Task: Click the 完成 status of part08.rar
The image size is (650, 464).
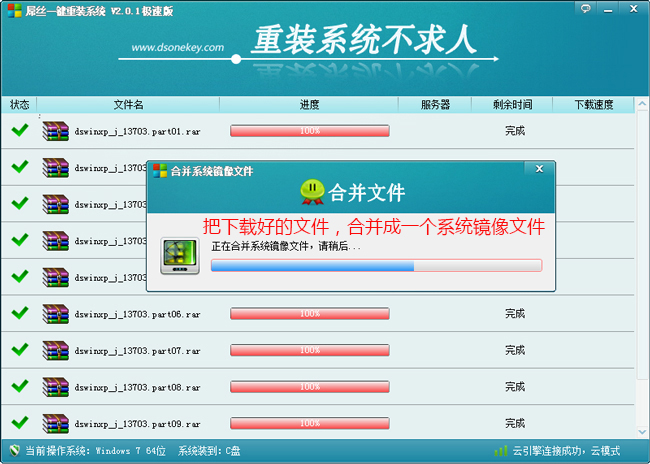Action: pos(515,387)
